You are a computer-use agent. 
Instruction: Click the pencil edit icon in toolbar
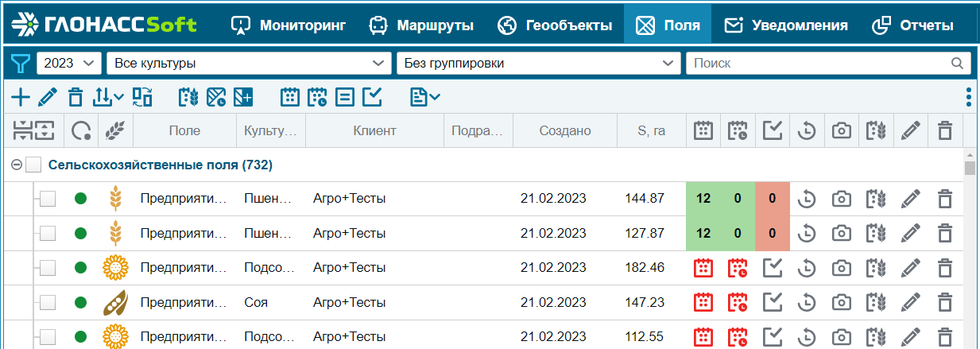coord(48,98)
